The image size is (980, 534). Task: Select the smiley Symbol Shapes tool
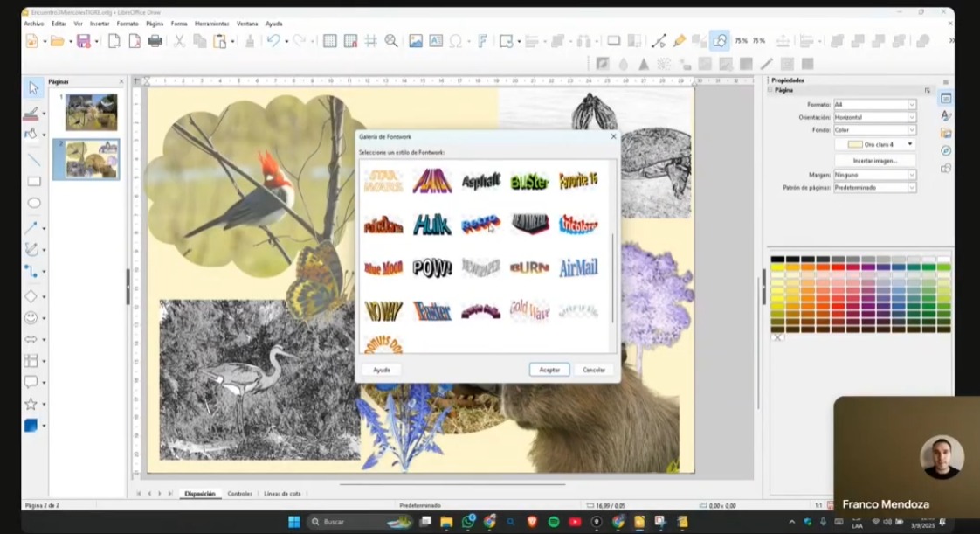(x=31, y=318)
